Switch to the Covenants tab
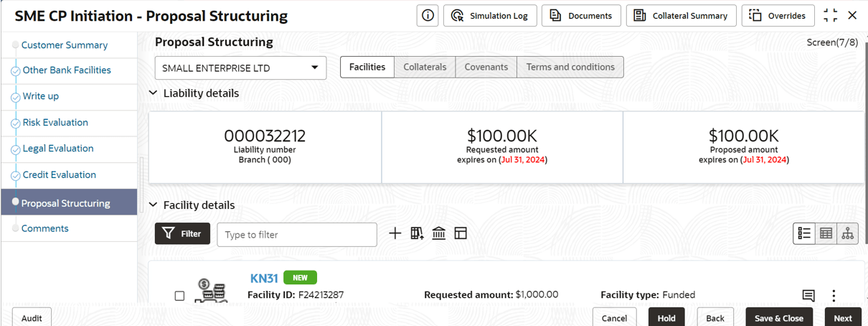 pos(486,67)
